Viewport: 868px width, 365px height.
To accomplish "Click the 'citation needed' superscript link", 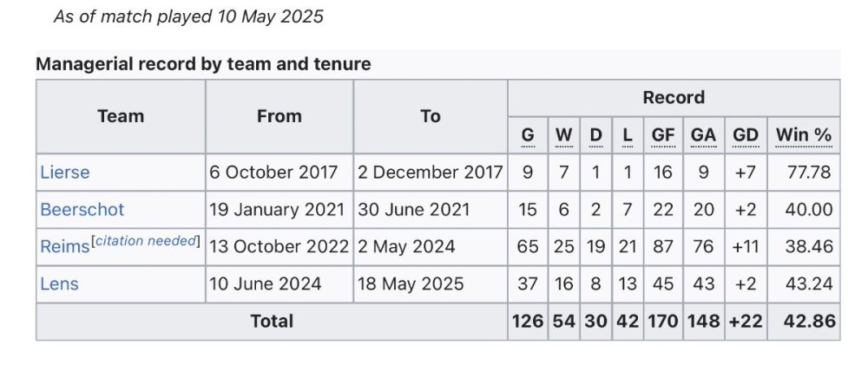I will tap(146, 242).
